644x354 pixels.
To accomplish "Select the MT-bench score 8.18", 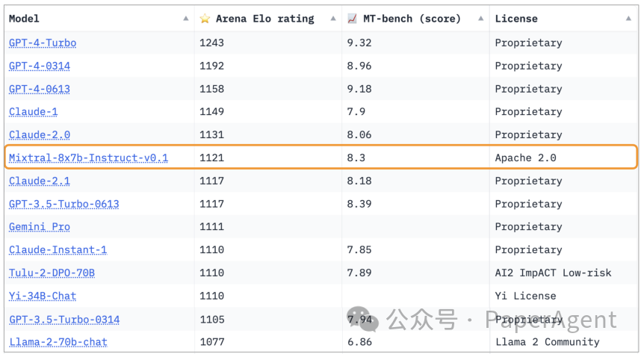I will click(359, 181).
